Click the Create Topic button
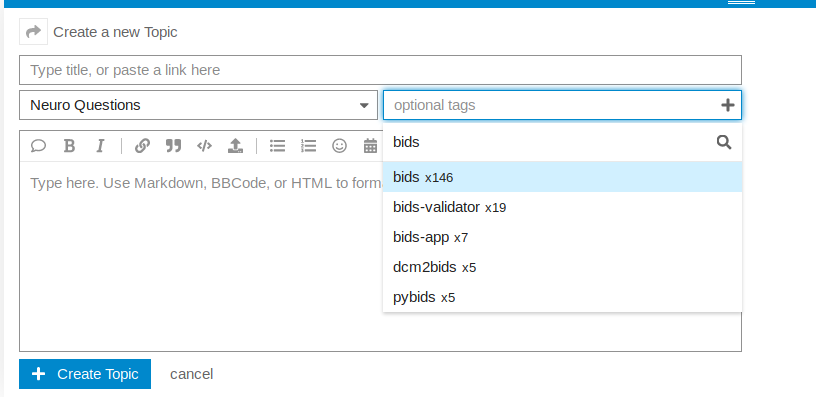The width and height of the screenshot is (816, 398). coord(85,374)
